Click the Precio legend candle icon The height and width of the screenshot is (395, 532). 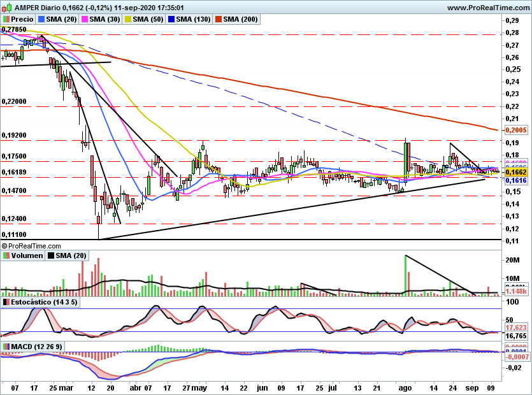pyautogui.click(x=6, y=20)
